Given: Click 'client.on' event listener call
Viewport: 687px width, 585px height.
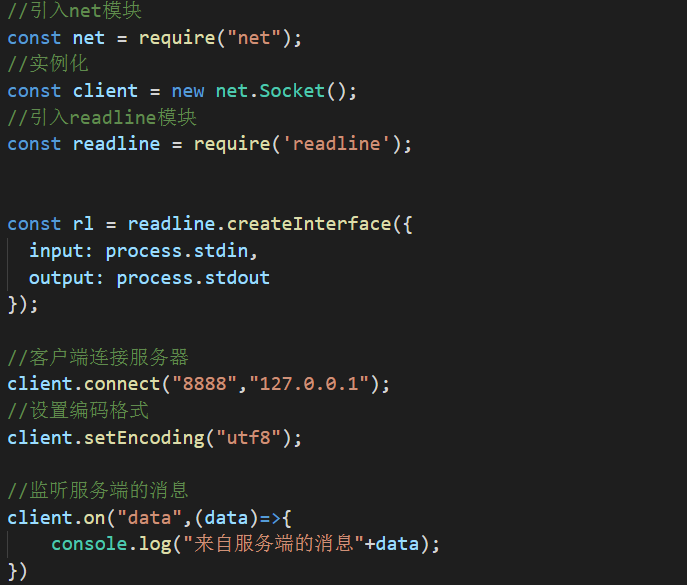Looking at the screenshot, I should pos(56,518).
